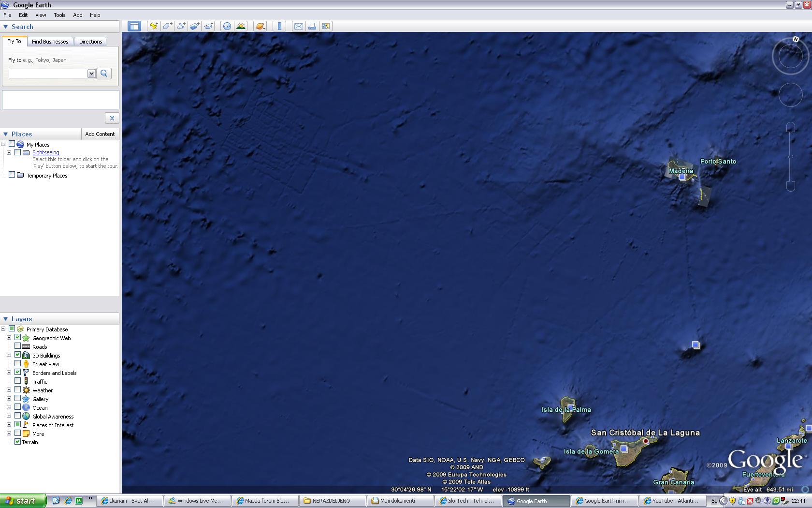Email the current view

coord(299,26)
